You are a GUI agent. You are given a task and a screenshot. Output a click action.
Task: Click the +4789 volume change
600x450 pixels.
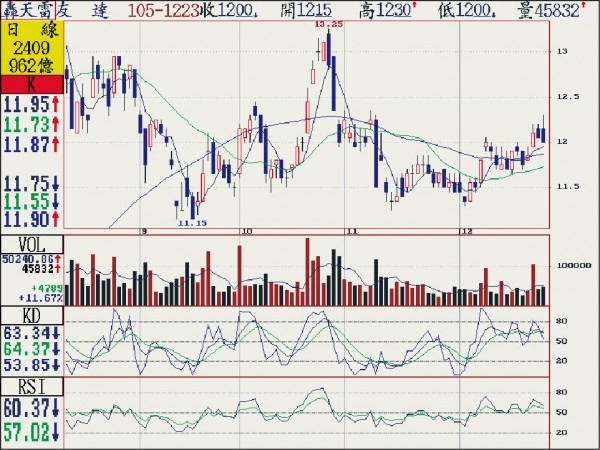coord(47,288)
